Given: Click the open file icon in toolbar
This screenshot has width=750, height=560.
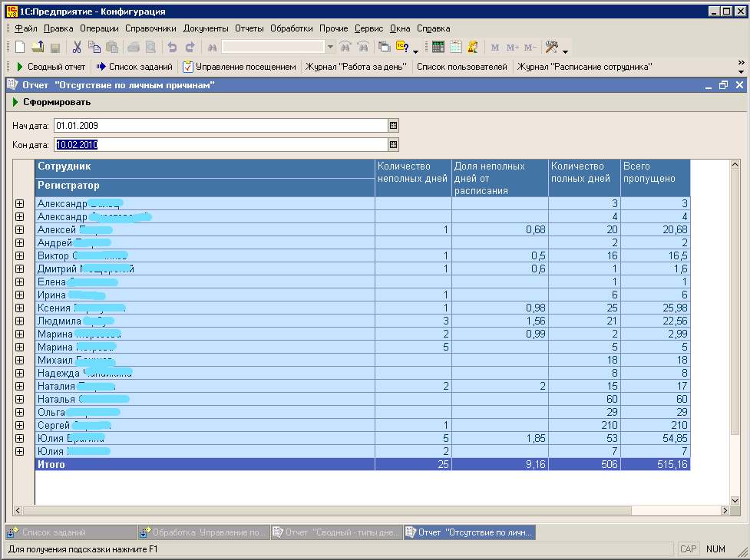Looking at the screenshot, I should [x=38, y=47].
